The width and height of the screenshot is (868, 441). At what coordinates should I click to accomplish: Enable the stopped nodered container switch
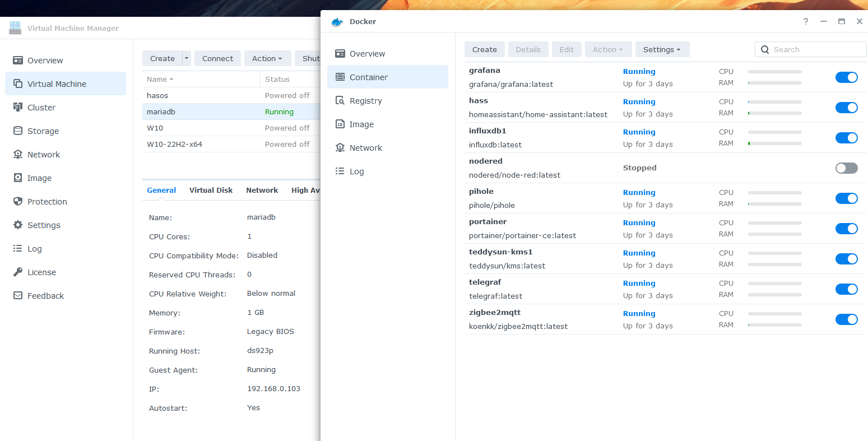[847, 168]
